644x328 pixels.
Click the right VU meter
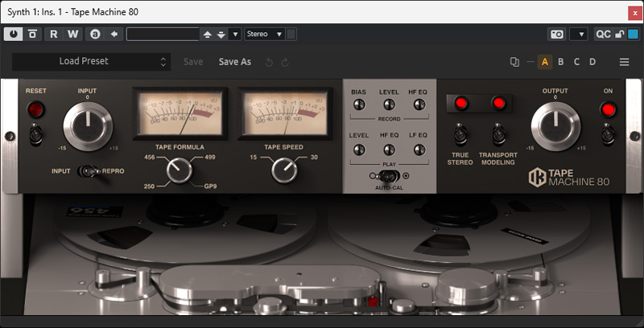(x=285, y=113)
